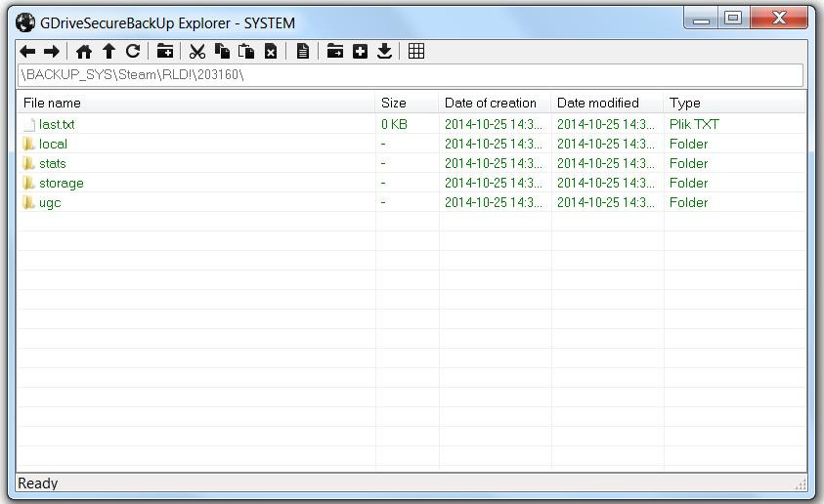The width and height of the screenshot is (824, 504).
Task: Click modified date of stats folder
Action: tap(605, 163)
